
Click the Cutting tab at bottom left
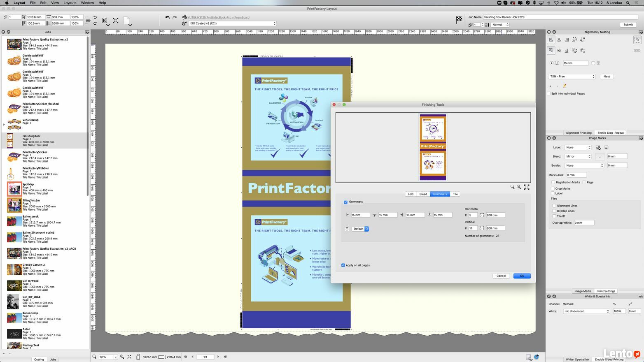pyautogui.click(x=39, y=360)
